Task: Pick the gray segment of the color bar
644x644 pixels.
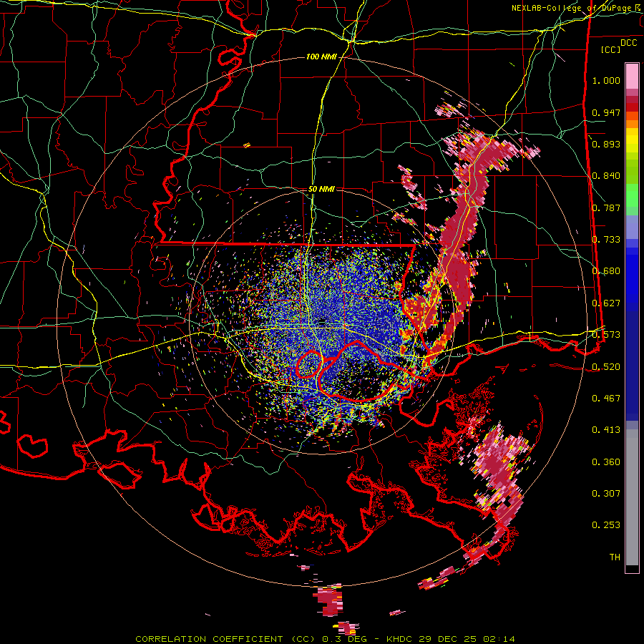Action: [x=632, y=497]
